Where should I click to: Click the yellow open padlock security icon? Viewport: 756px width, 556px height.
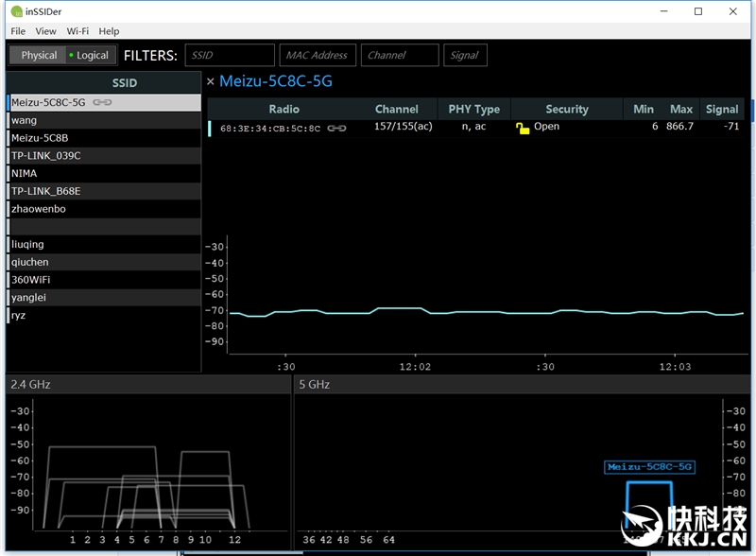tap(523, 128)
